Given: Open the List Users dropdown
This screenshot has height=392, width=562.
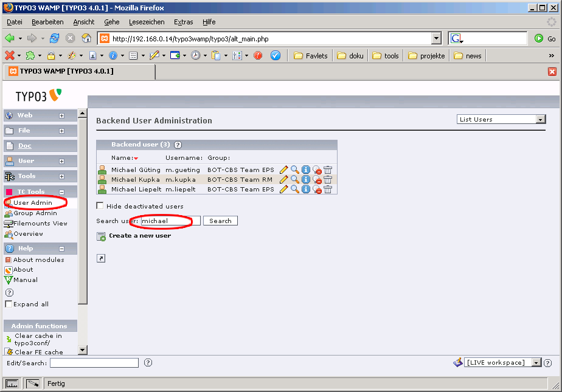Looking at the screenshot, I should (x=501, y=119).
